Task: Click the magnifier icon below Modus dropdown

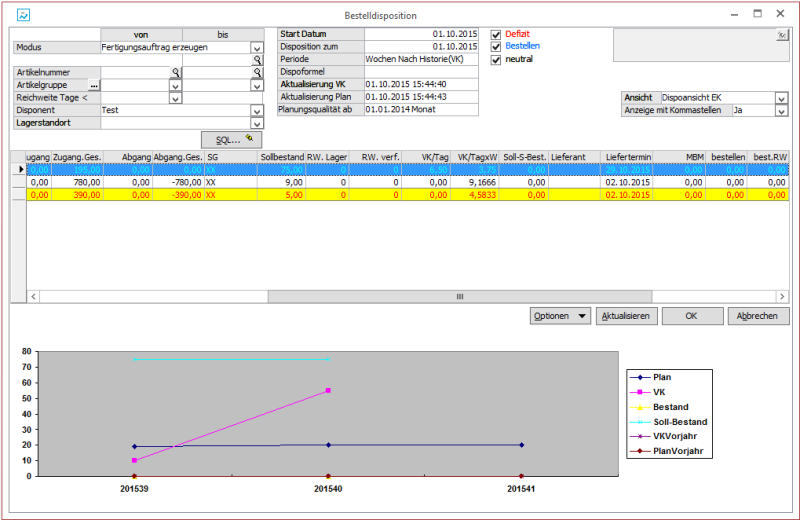Action: pos(257,60)
